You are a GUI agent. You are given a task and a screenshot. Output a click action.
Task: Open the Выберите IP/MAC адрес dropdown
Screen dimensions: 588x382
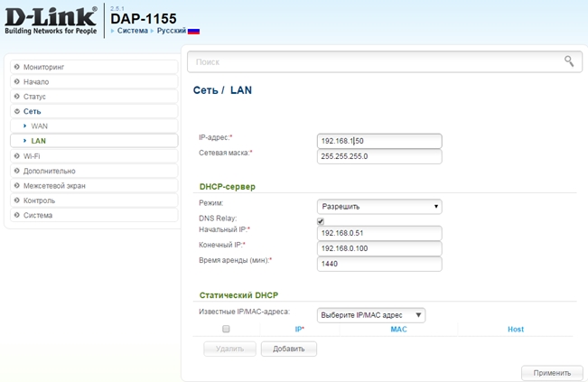click(x=371, y=315)
